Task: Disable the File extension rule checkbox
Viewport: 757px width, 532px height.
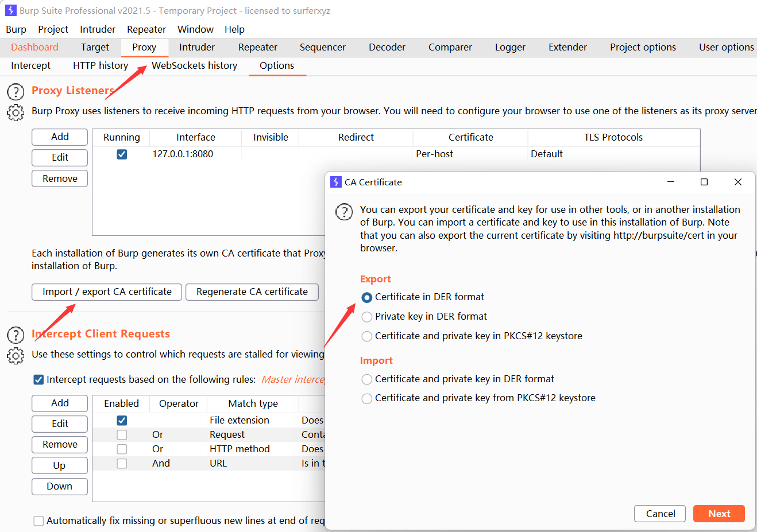Action: pos(122,421)
